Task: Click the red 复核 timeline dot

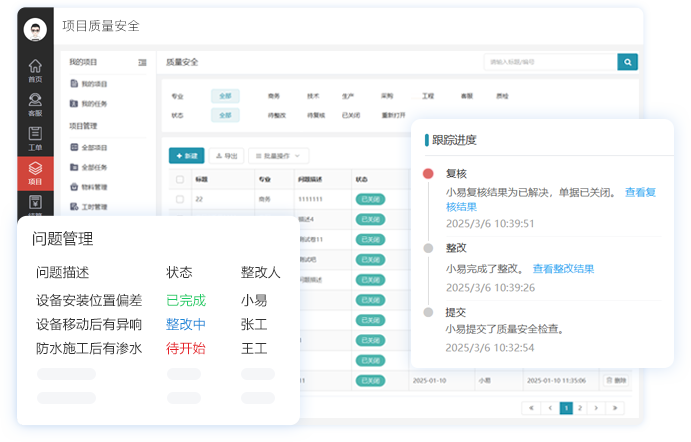Action: click(x=428, y=174)
